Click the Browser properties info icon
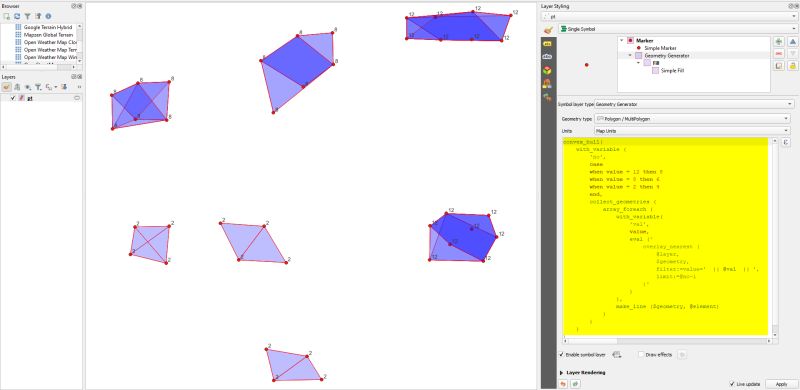 [x=48, y=16]
